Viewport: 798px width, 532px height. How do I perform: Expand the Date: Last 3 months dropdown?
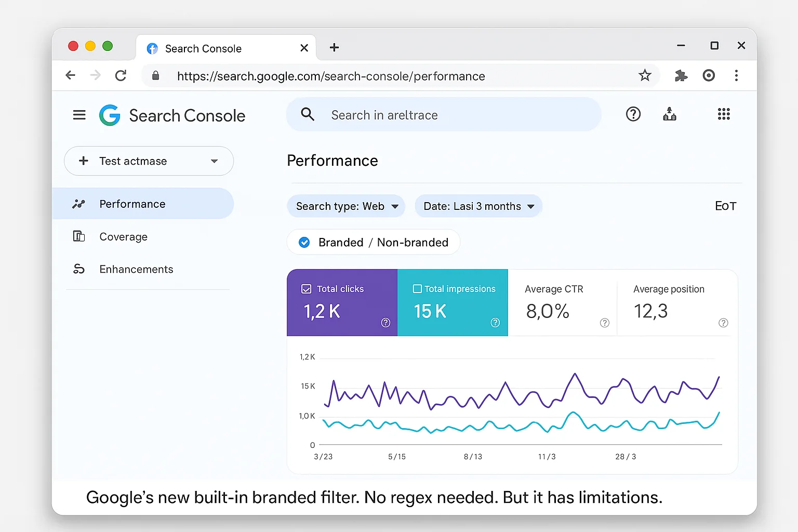[477, 206]
